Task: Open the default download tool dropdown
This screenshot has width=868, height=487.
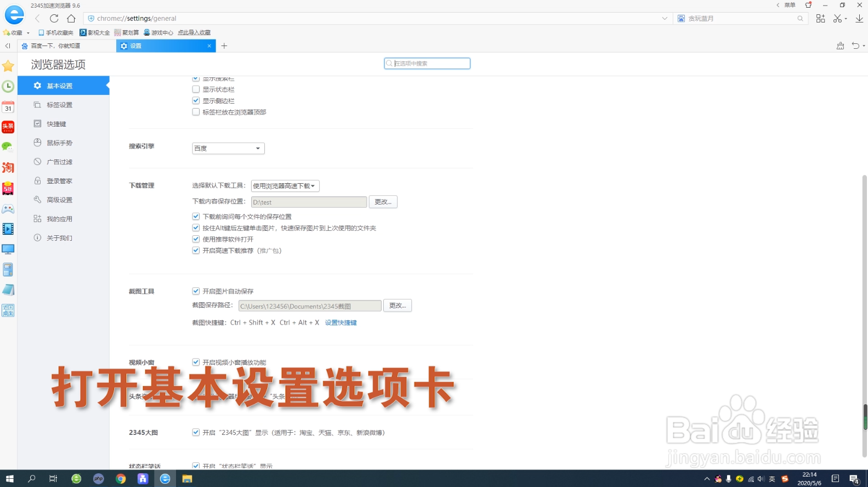Action: coord(285,186)
